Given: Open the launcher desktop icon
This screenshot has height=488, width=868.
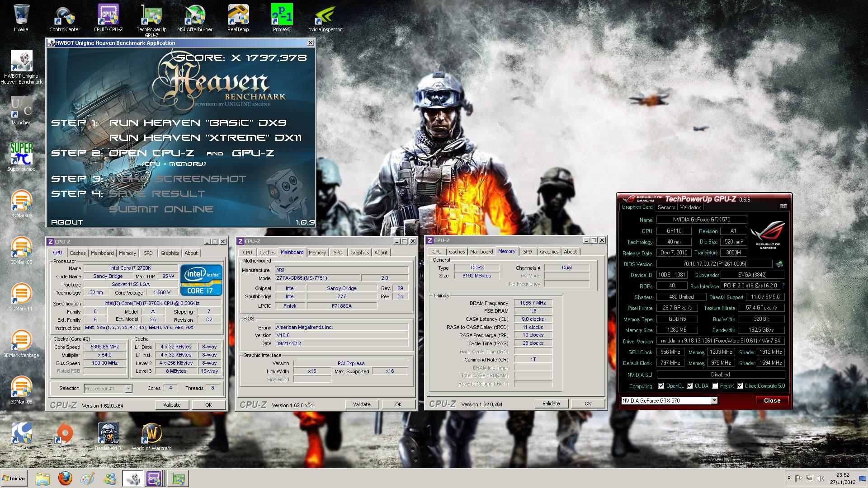Looking at the screenshot, I should coord(21,111).
